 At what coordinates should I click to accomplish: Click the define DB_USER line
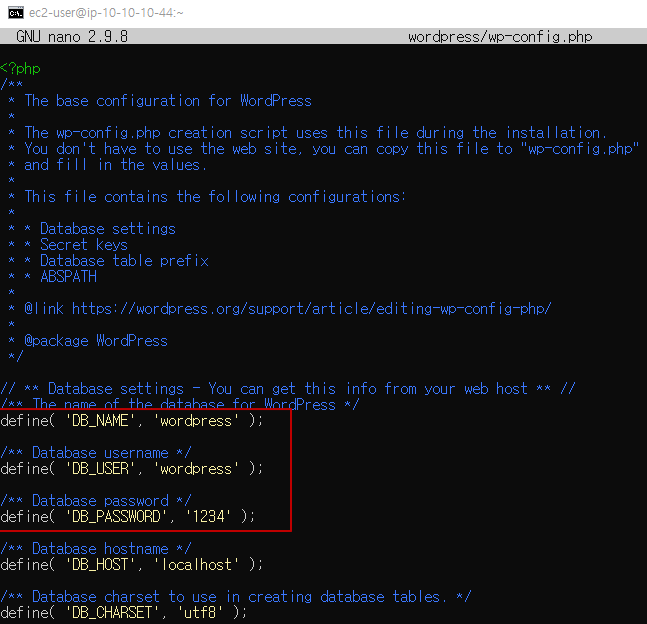tap(131, 469)
